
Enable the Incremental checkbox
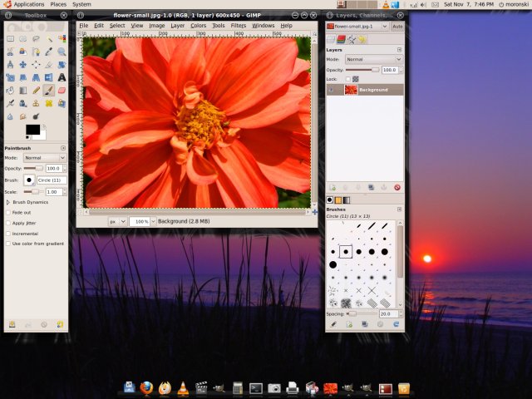tap(8, 234)
